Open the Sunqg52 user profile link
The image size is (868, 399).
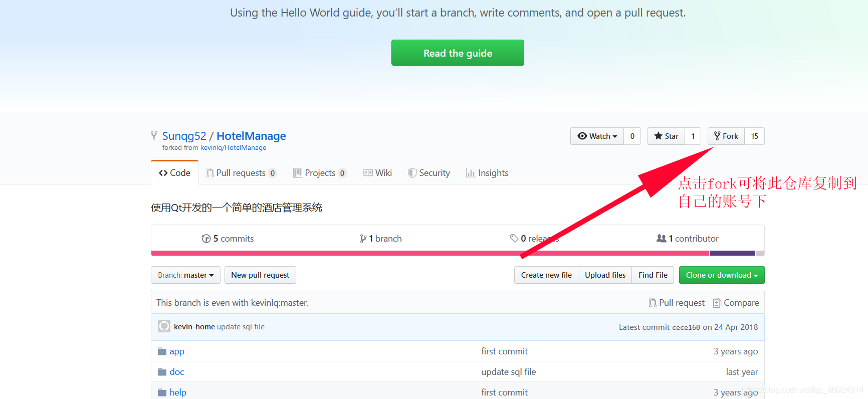pyautogui.click(x=184, y=136)
